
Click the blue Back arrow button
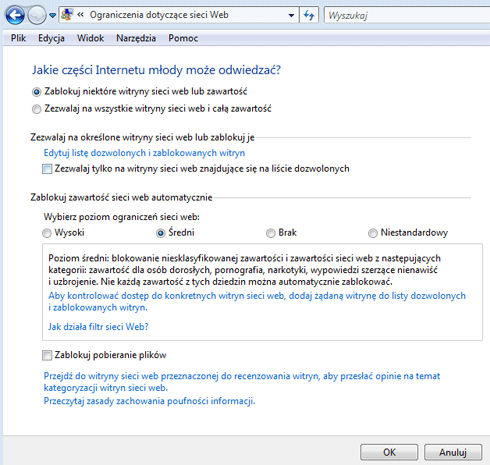tap(15, 15)
